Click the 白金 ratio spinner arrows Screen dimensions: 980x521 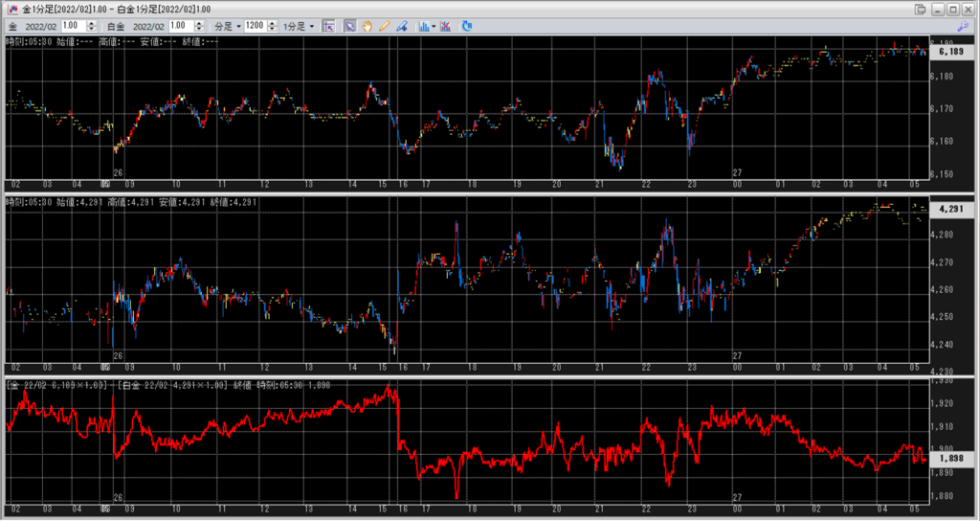202,26
